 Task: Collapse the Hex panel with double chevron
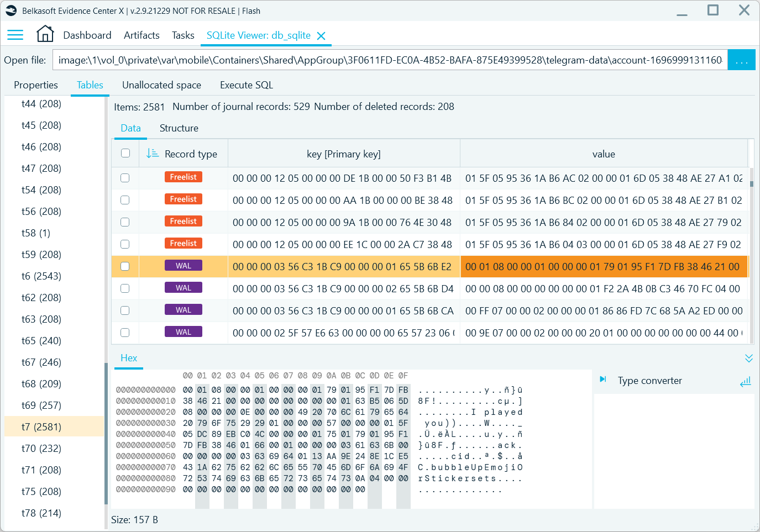(748, 358)
